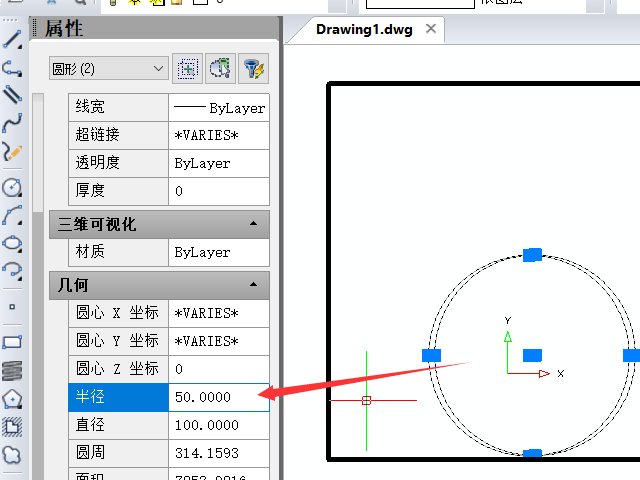Select the 材质 property row label
This screenshot has width=640, height=480.
point(118,252)
